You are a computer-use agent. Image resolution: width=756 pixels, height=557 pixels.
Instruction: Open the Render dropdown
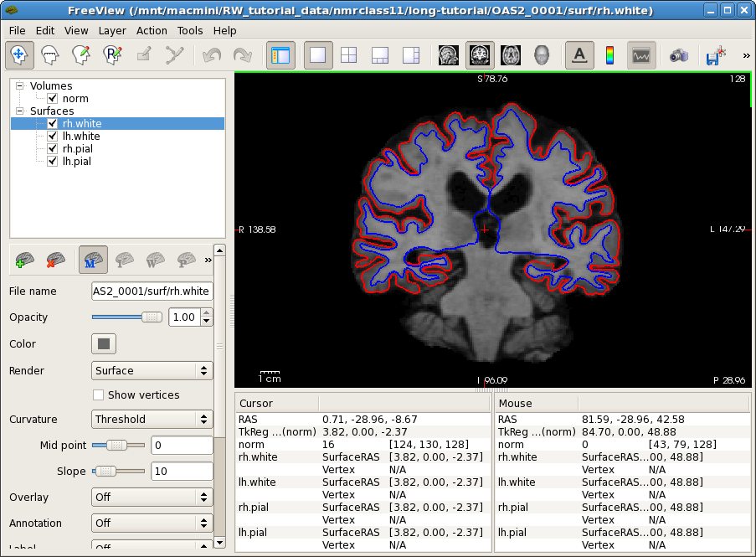pyautogui.click(x=152, y=370)
